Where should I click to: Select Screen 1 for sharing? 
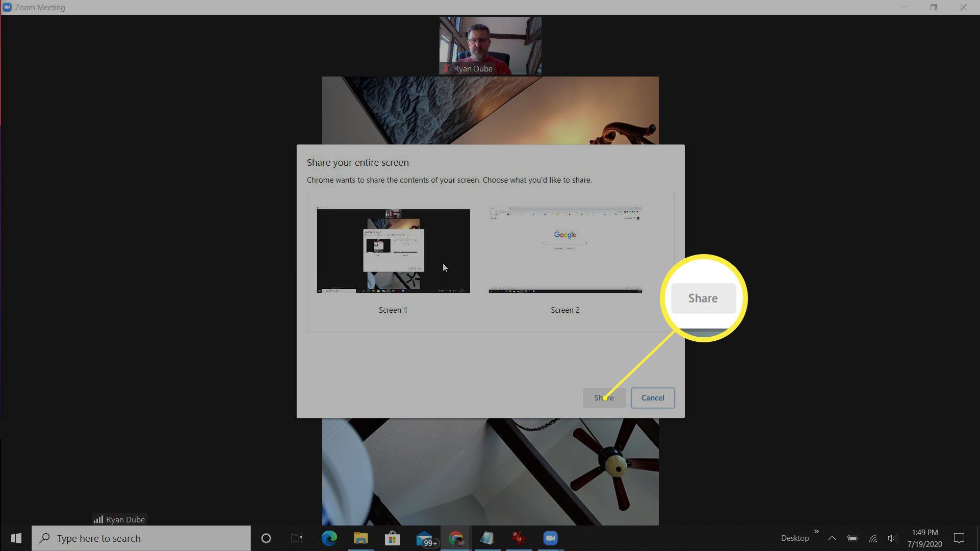[x=393, y=251]
